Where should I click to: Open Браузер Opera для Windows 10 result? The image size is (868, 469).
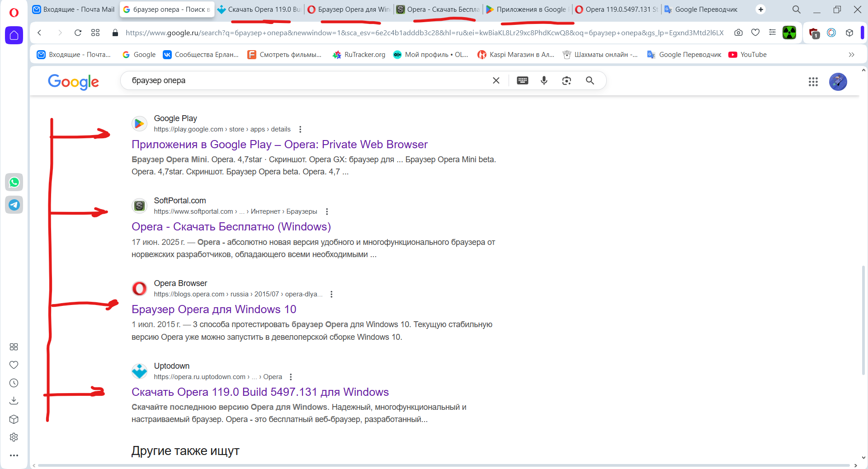[214, 310]
